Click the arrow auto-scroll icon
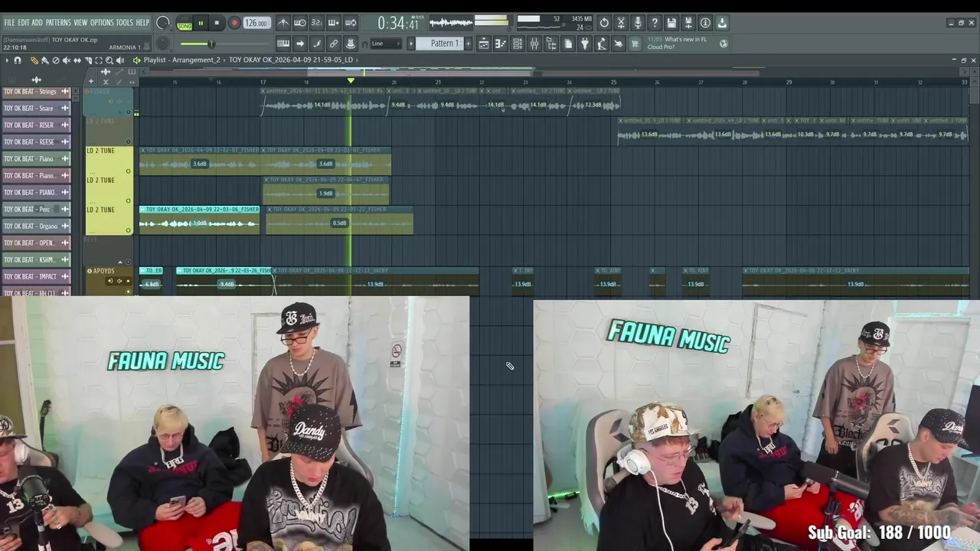980x551 pixels. [x=300, y=44]
